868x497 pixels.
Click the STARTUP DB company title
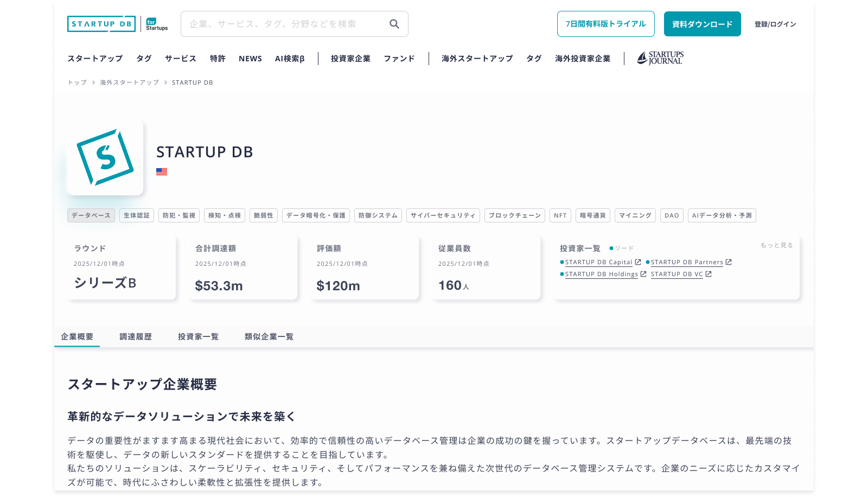pos(205,152)
